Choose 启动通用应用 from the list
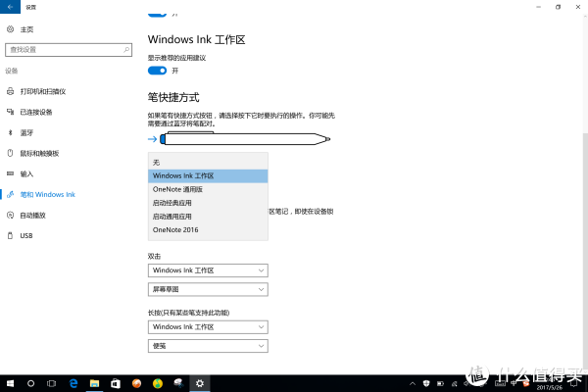Viewport: 588px width, 392px height. tap(208, 217)
